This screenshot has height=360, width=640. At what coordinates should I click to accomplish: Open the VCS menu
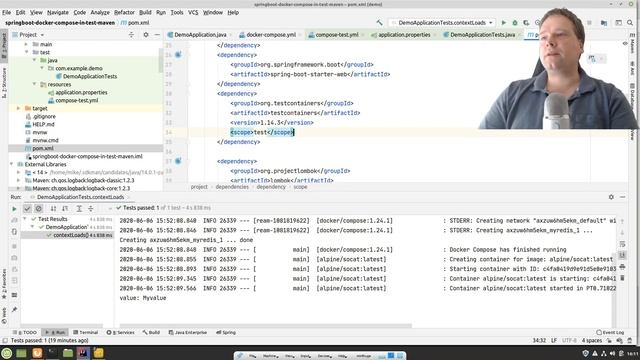click(x=193, y=13)
